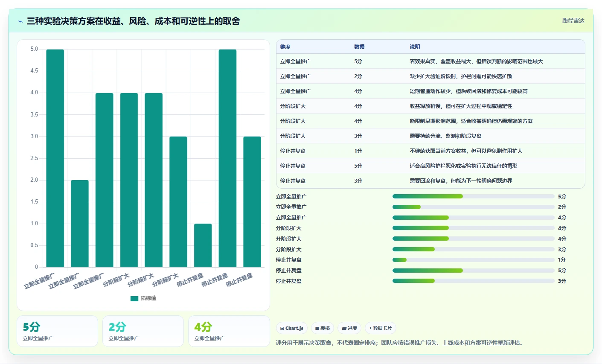Click the chart bar with value 1
The image size is (602, 364).
click(x=203, y=245)
